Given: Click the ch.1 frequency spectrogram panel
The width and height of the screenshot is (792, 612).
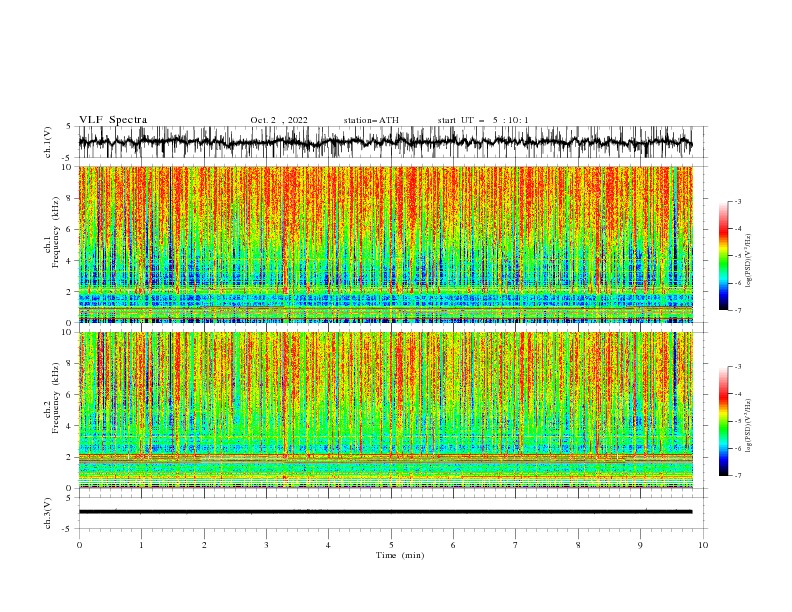Looking at the screenshot, I should 385,244.
